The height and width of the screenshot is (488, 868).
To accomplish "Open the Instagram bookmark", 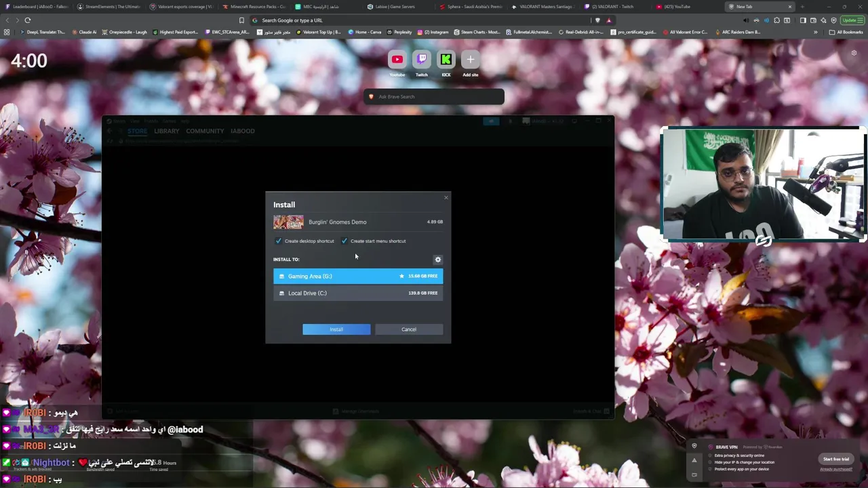I will pos(433,32).
